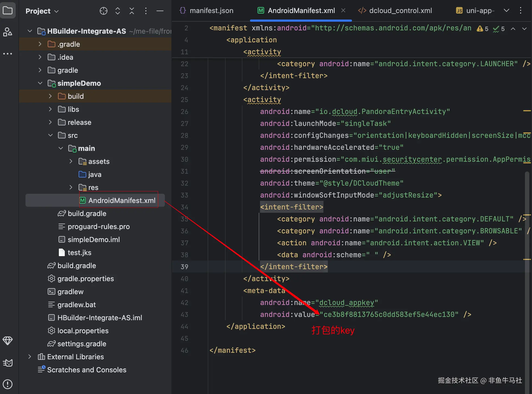
Task: Click the Expand All icon in Project panel
Action: click(x=118, y=11)
